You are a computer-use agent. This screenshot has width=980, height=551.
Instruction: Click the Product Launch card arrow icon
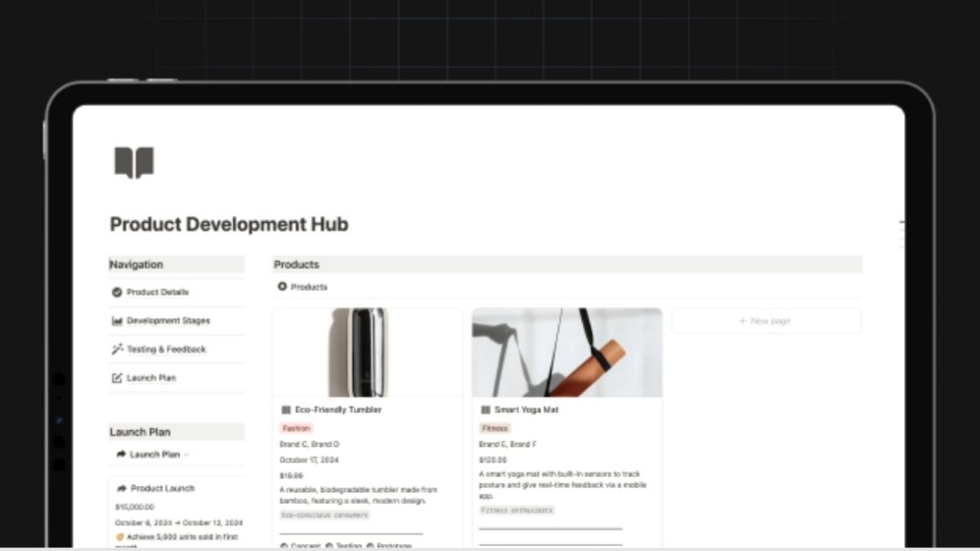[122, 488]
